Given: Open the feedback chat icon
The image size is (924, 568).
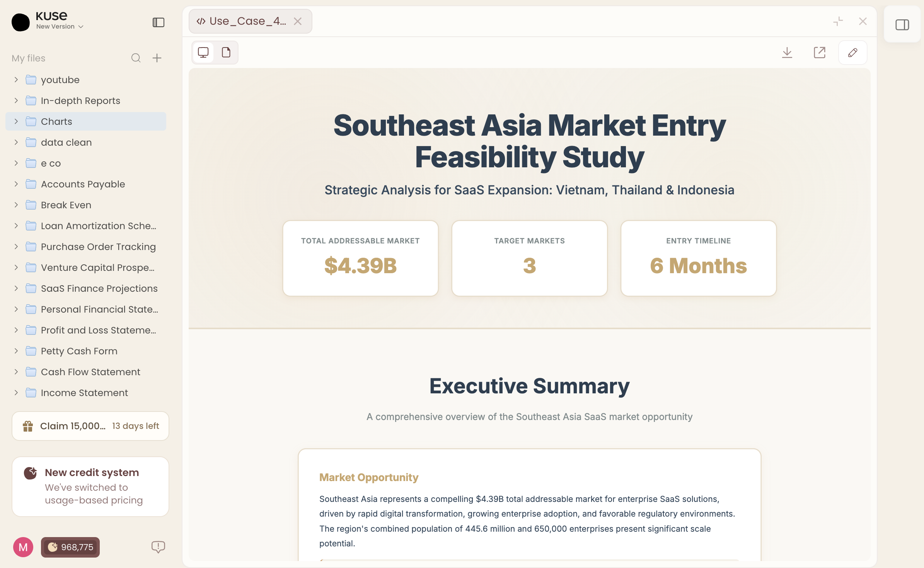Looking at the screenshot, I should pos(158,547).
